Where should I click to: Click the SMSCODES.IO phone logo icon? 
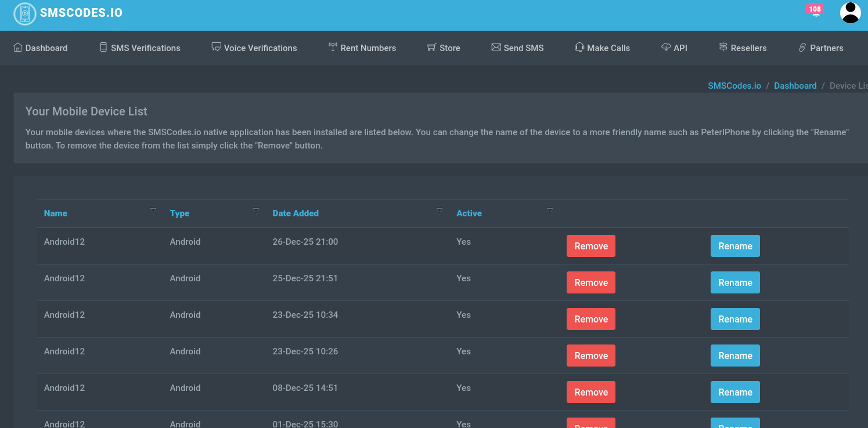pos(25,13)
